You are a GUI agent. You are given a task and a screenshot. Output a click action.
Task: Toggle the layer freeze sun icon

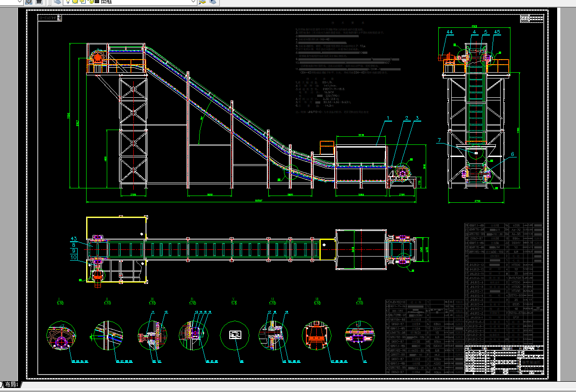(75, 2)
